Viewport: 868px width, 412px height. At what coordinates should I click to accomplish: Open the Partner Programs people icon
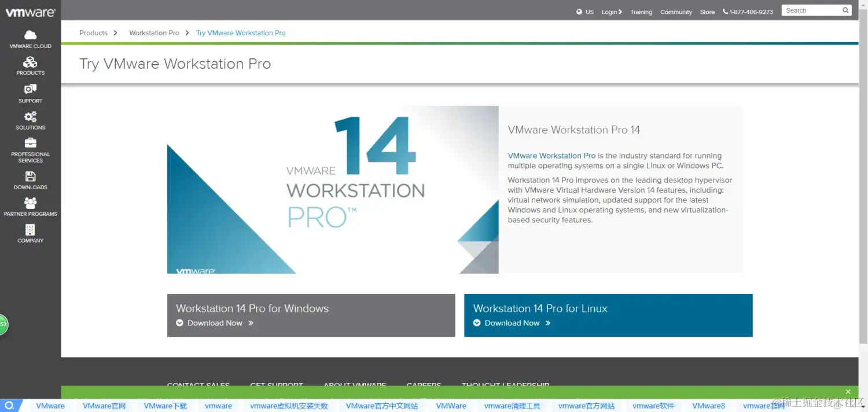[30, 203]
